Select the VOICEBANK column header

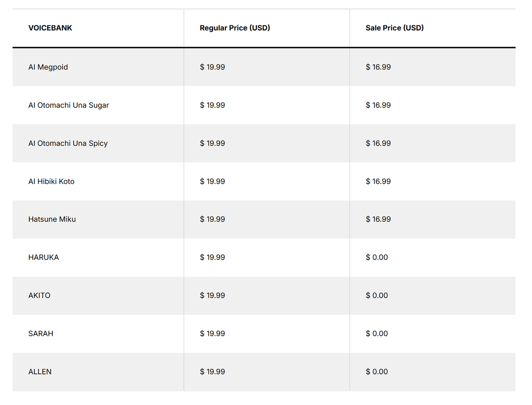point(50,28)
